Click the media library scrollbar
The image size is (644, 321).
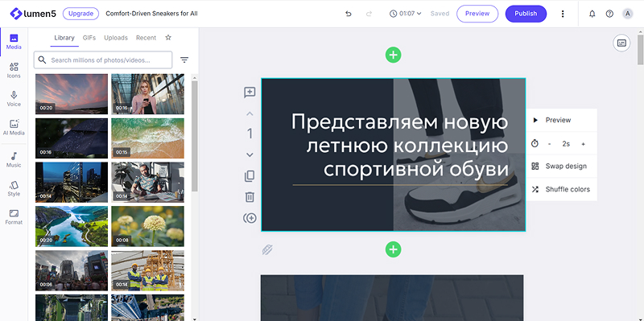pos(195,135)
